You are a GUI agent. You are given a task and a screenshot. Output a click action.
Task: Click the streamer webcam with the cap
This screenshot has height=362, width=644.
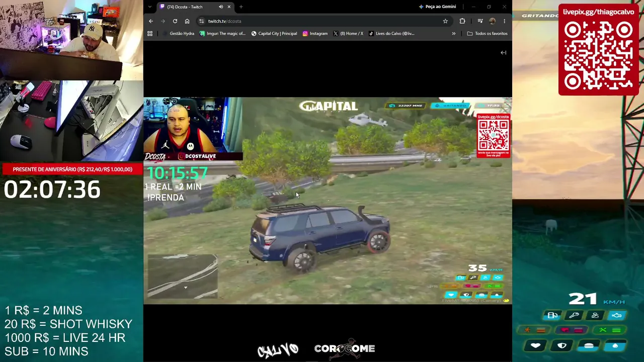[71, 40]
